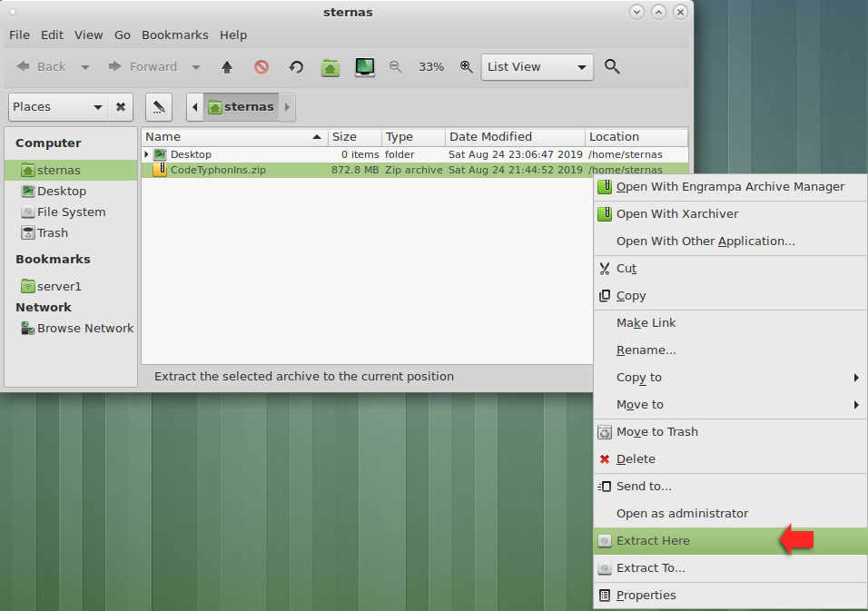
Task: Zoom out with the magnifier minus icon
Action: (396, 67)
